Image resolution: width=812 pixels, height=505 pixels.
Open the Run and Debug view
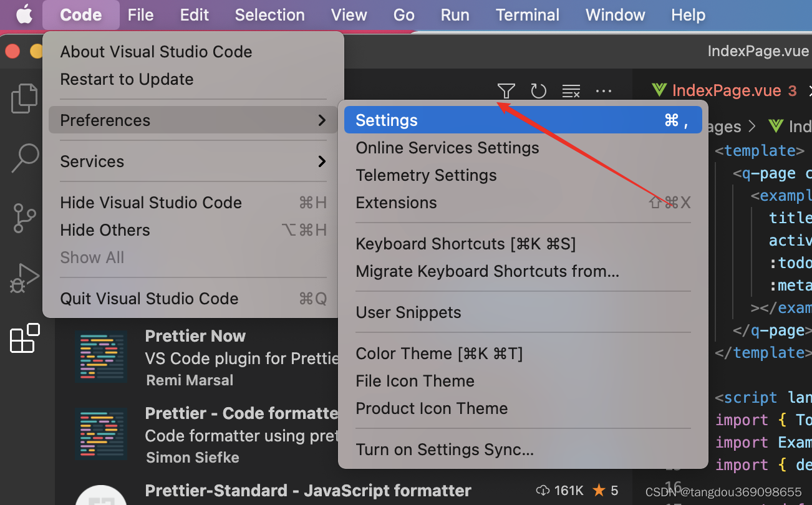pos(24,278)
